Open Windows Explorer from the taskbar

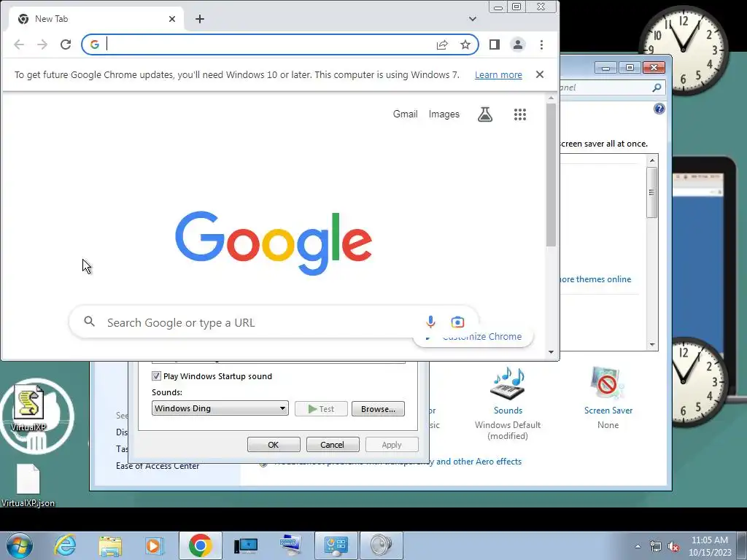tap(110, 545)
